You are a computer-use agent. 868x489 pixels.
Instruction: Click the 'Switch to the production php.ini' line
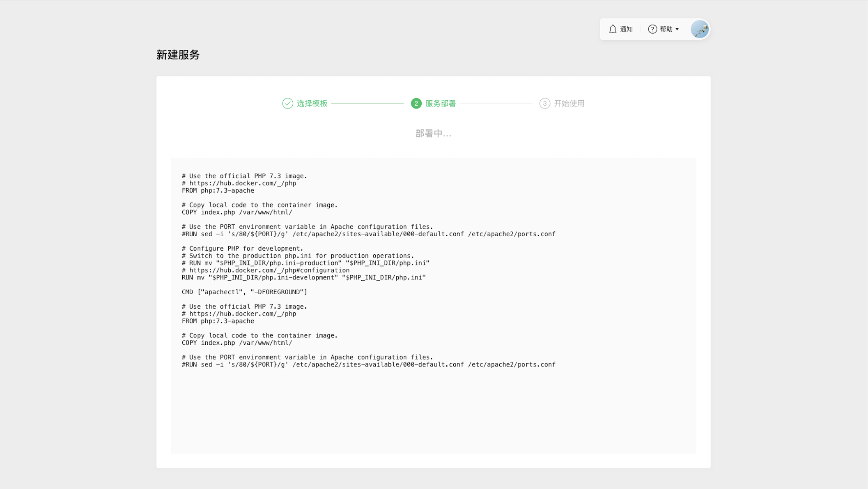coord(298,256)
